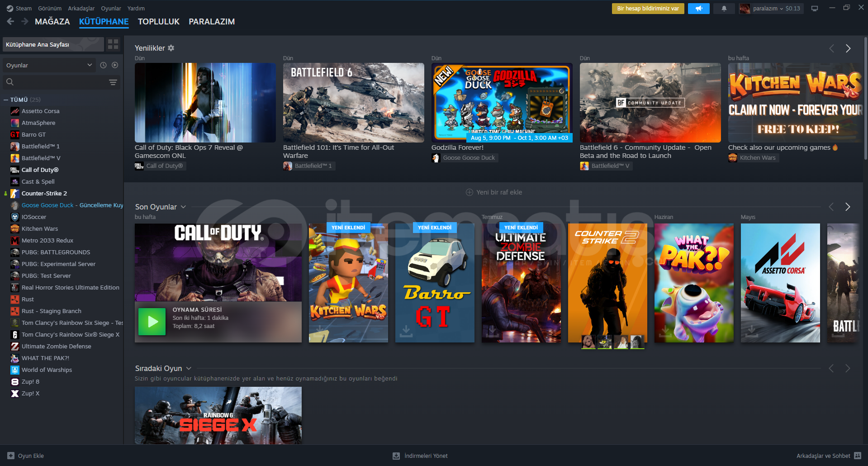Screen dimensions: 868x466
Task: Click the forward navigation arrow
Action: 25,21
